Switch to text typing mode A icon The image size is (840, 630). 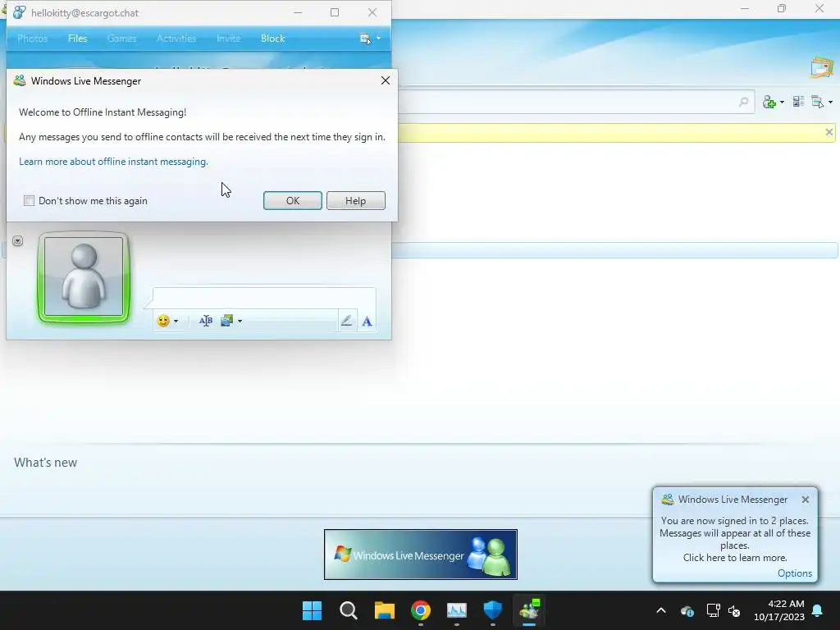pyautogui.click(x=367, y=322)
